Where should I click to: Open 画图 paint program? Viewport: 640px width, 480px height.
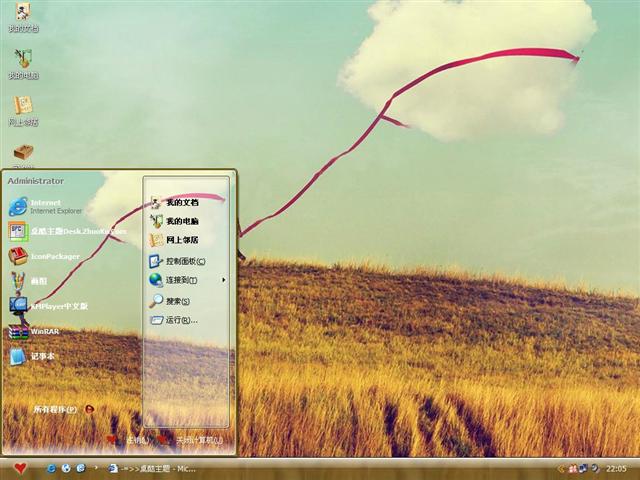28,281
